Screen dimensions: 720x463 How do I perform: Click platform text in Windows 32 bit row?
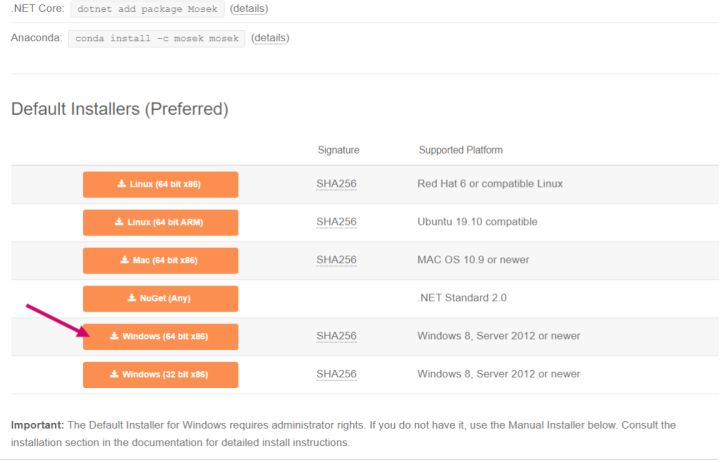(499, 374)
